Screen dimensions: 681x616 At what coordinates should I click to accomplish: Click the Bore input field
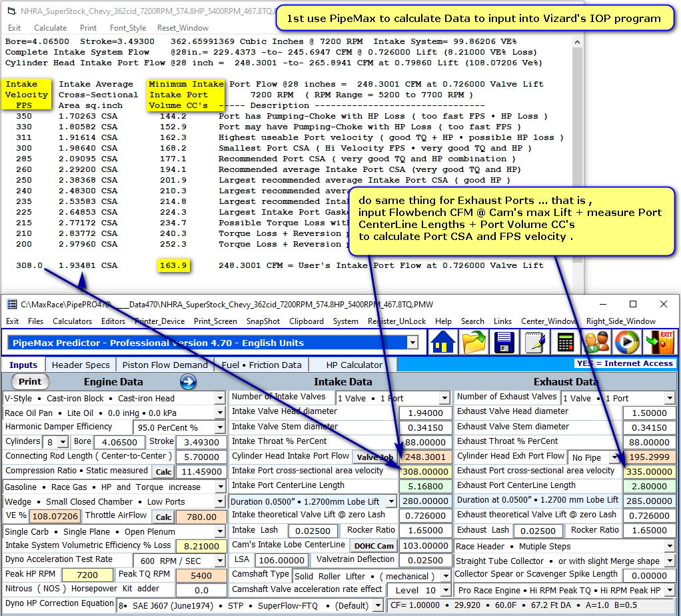tap(119, 442)
